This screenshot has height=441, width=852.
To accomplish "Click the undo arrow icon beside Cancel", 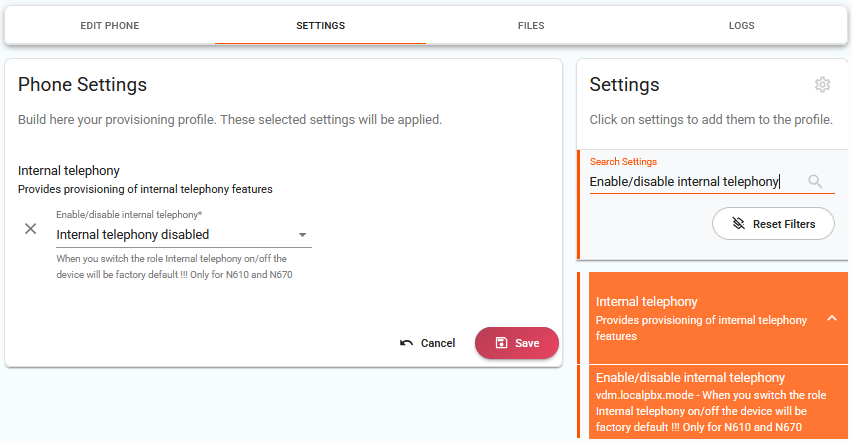I will click(406, 343).
